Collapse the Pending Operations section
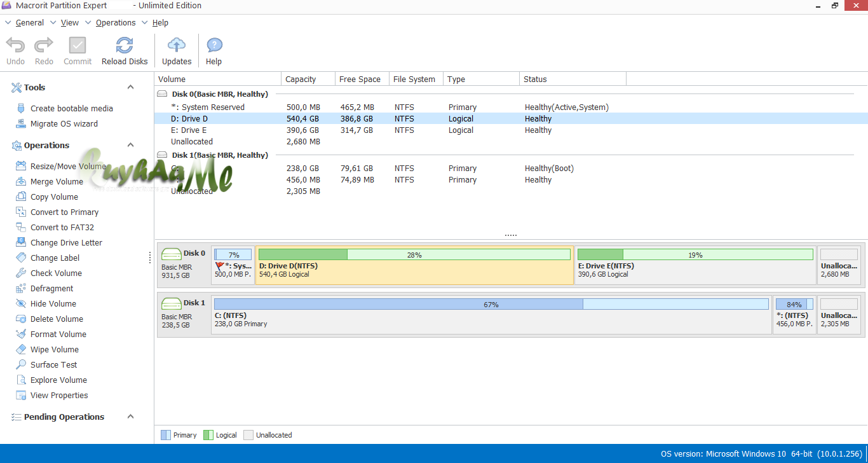 (x=130, y=417)
